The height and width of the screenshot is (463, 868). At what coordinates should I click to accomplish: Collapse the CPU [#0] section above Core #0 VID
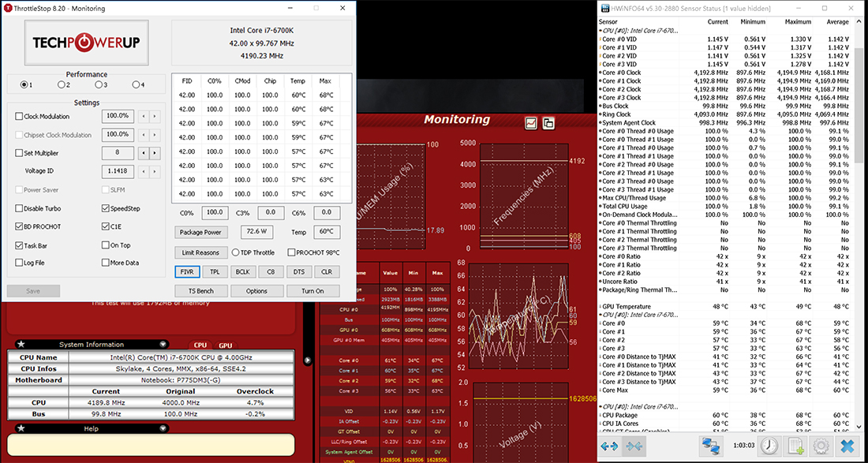600,31
